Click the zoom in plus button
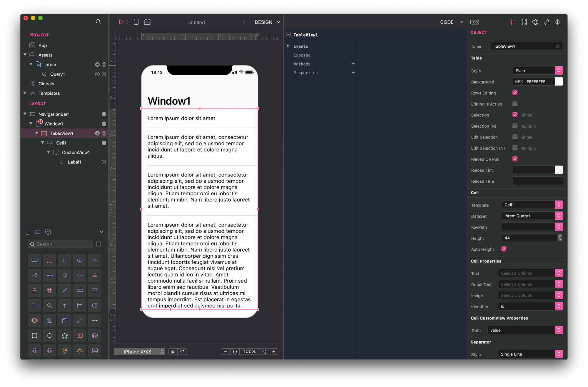 pos(274,352)
